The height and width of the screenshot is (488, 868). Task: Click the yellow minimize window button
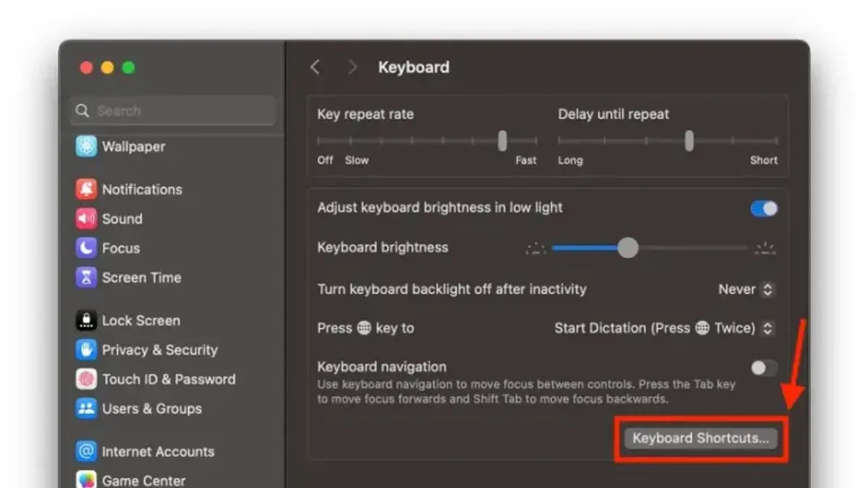click(x=107, y=67)
